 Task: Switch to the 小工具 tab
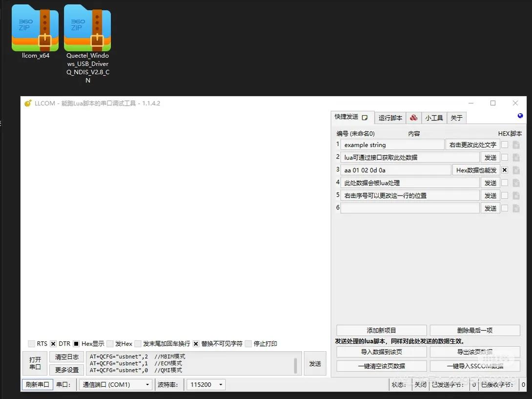[434, 118]
